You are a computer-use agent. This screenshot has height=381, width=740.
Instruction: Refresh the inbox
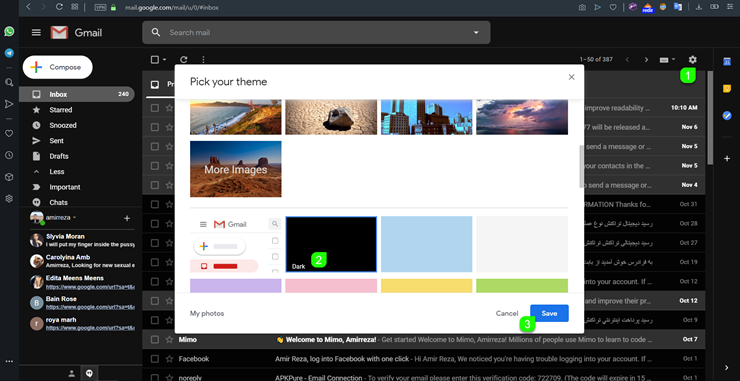(184, 59)
